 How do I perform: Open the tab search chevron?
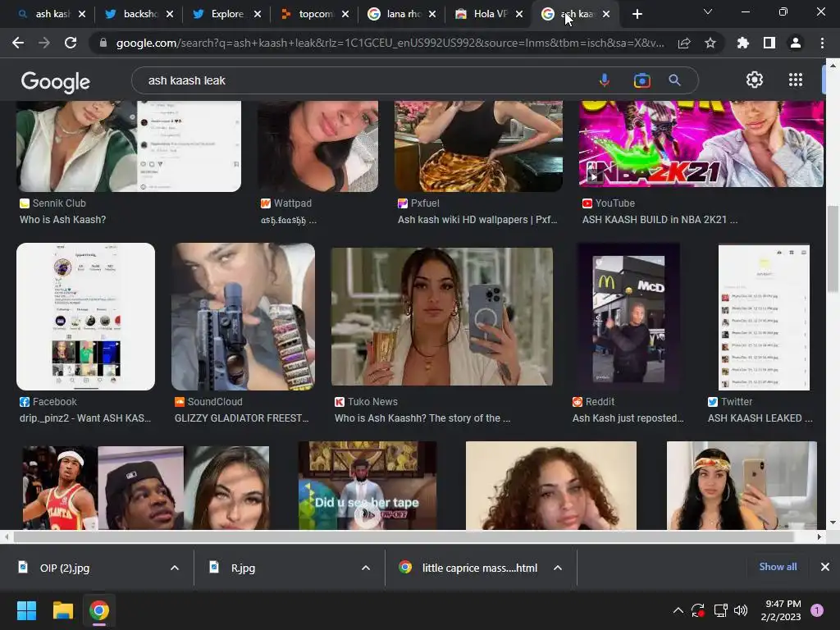click(x=708, y=11)
